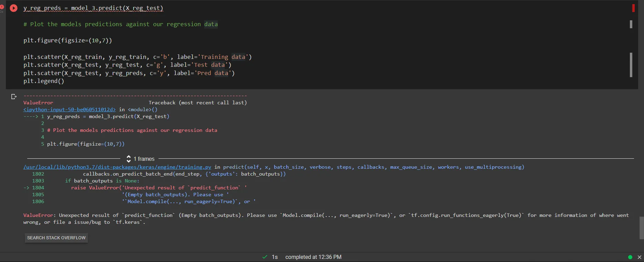Viewport: 644px width, 262px height.
Task: Click the green comment line in the code cell
Action: [121, 24]
